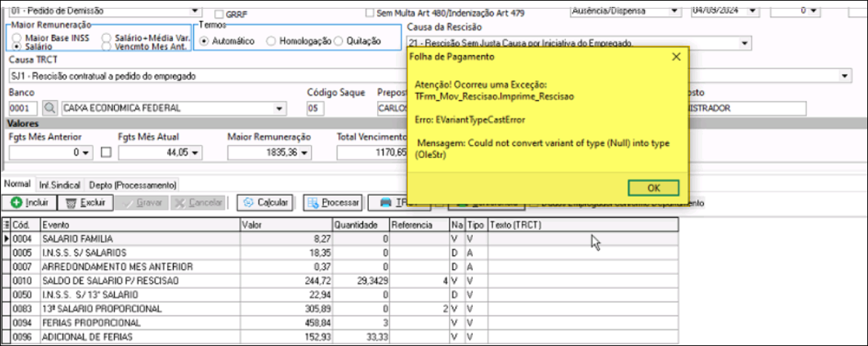Select ARREDONDAMENTO MES ANTERIOR row
The height and width of the screenshot is (346, 868).
pyautogui.click(x=340, y=267)
